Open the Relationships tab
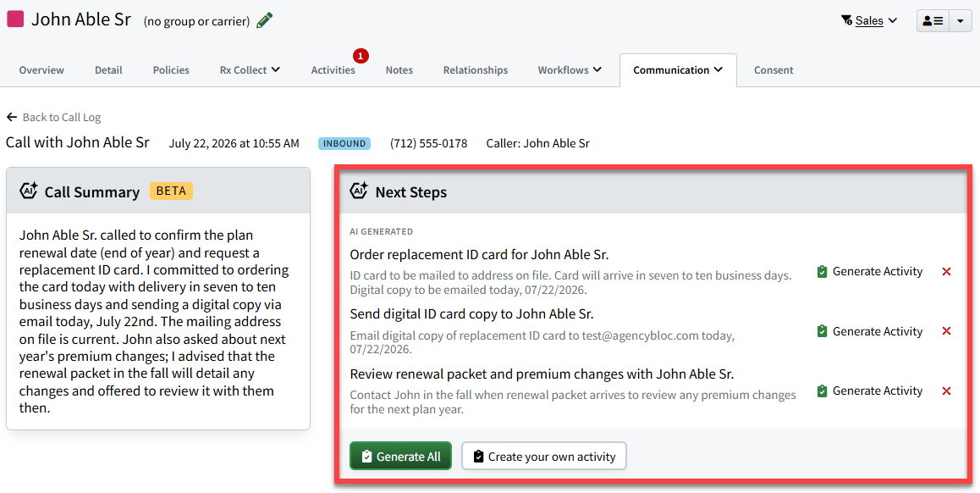The image size is (980, 493). tap(475, 70)
